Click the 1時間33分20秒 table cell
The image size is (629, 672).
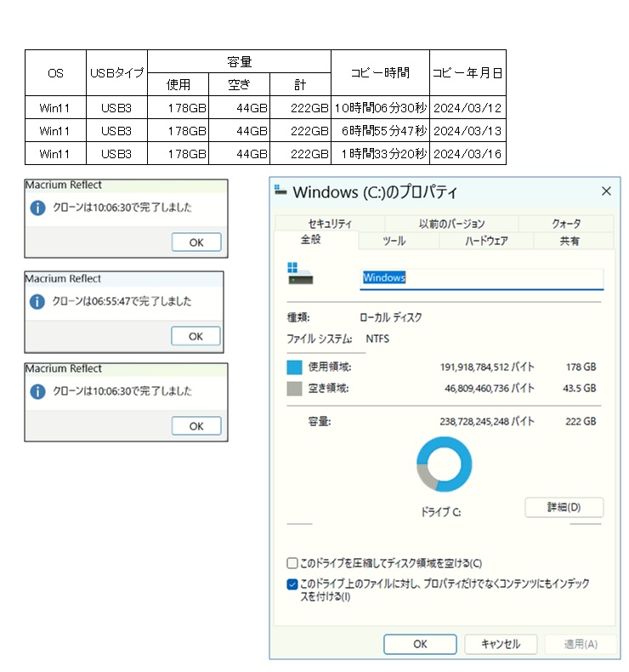380,153
